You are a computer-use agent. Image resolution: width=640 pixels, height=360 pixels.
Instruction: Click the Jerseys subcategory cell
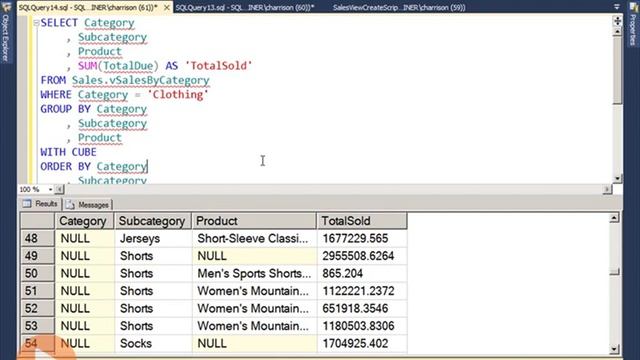[153, 238]
